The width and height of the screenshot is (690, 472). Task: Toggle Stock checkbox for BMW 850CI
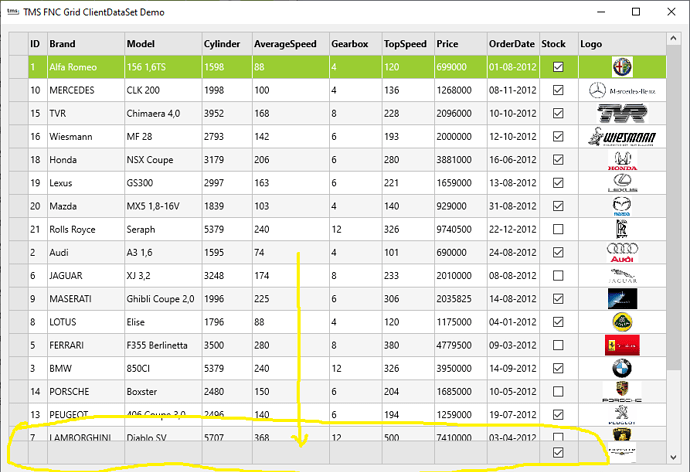point(558,368)
